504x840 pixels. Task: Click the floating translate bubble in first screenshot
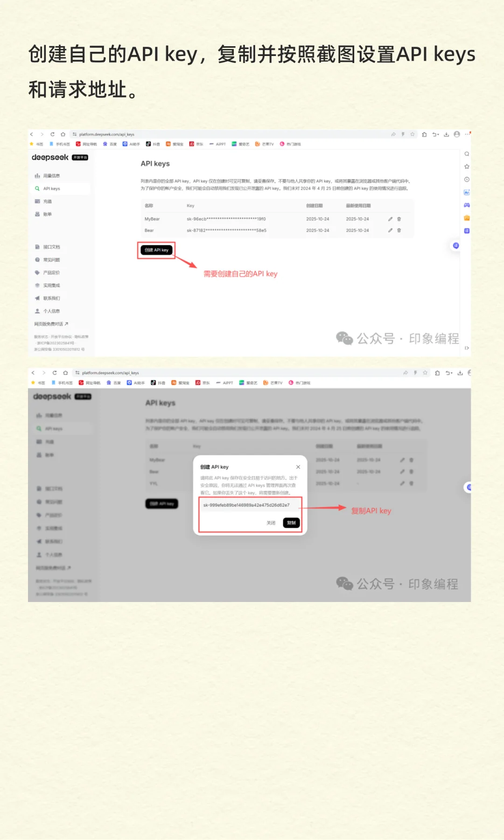point(456,245)
